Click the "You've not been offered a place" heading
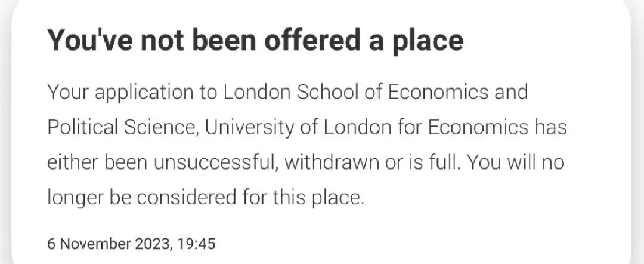The width and height of the screenshot is (644, 264). (x=255, y=40)
